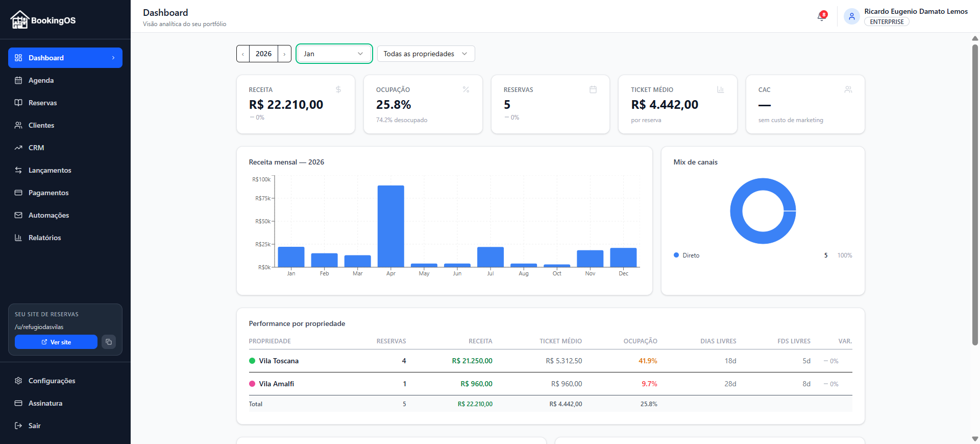Click the page vertical scrollbar

coord(975,194)
